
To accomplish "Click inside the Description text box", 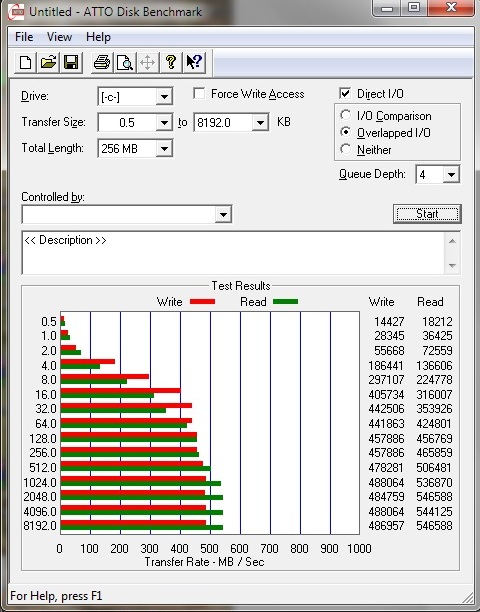I will tap(233, 253).
